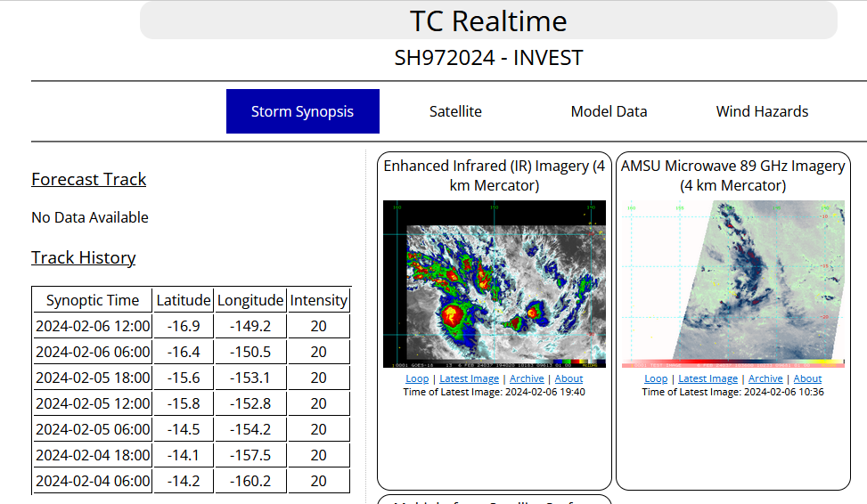Screen dimensions: 867x504
Task: Select the latitude value -16.9
Action: point(184,326)
